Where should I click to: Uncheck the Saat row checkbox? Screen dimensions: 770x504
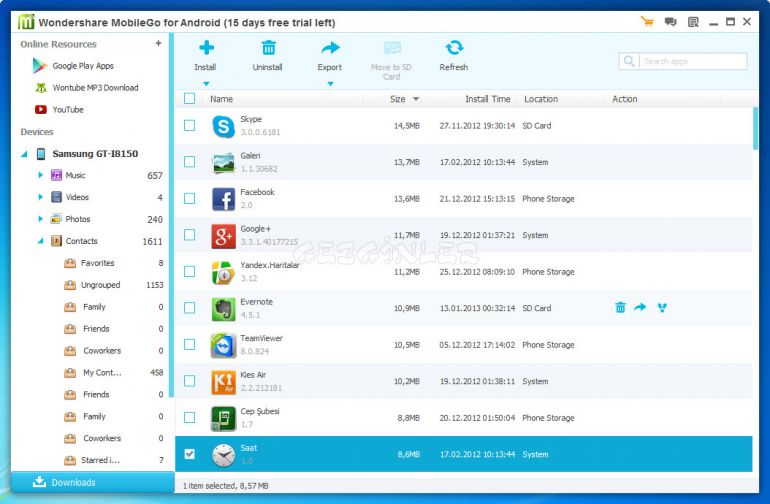(x=190, y=454)
